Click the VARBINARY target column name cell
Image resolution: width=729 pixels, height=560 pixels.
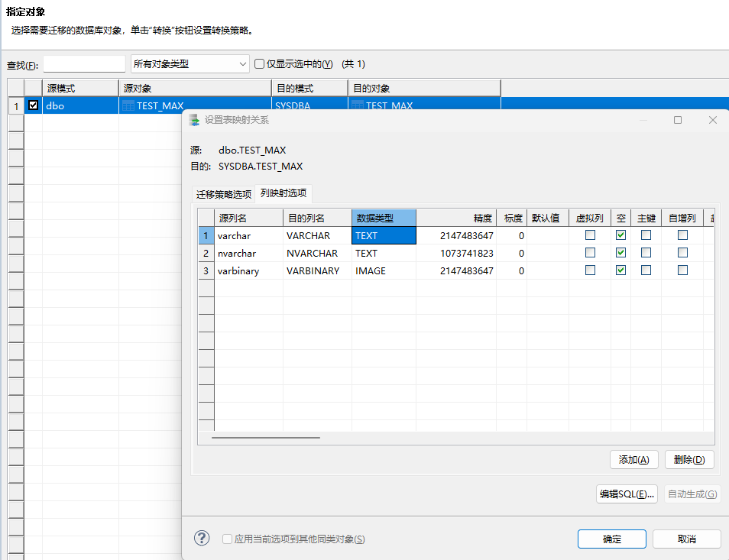click(x=317, y=270)
